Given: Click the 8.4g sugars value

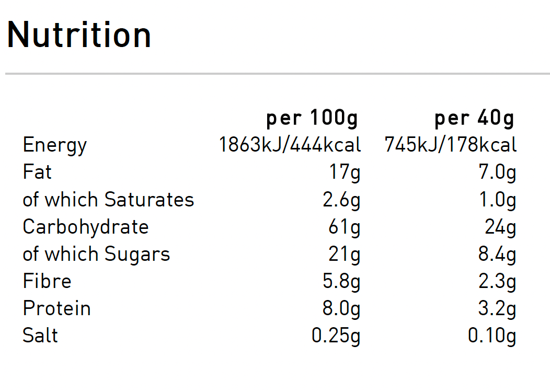Looking at the screenshot, I should click(497, 254).
